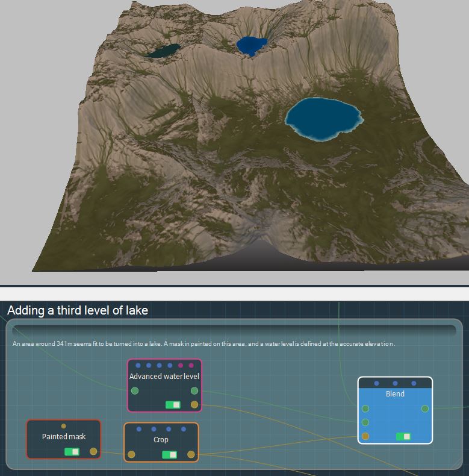Viewport: 469px width, 476px height.
Task: Toggle the Painted mask node switch
Action: [72, 452]
